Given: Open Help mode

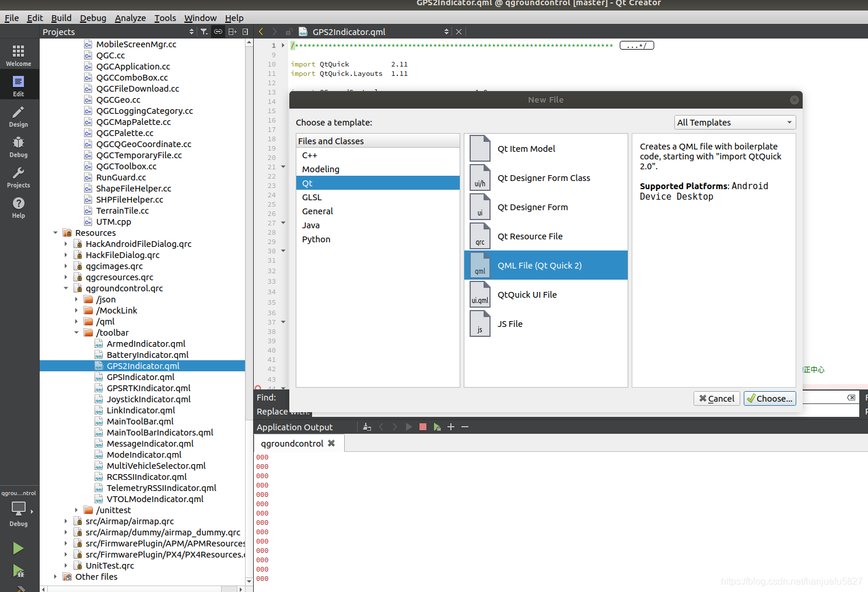Looking at the screenshot, I should click(x=19, y=207).
